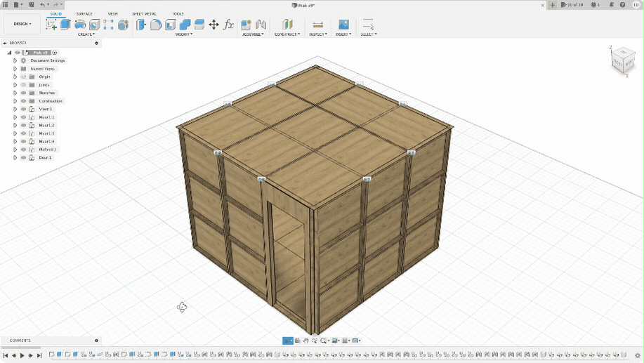Click the timeline settings gear icon
The width and height of the screenshot is (644, 363).
[x=638, y=355]
